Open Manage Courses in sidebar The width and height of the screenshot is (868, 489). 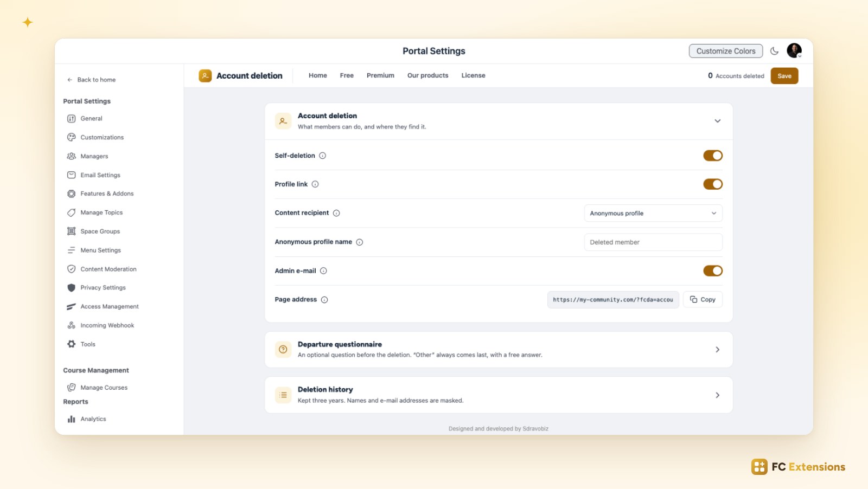(98, 388)
